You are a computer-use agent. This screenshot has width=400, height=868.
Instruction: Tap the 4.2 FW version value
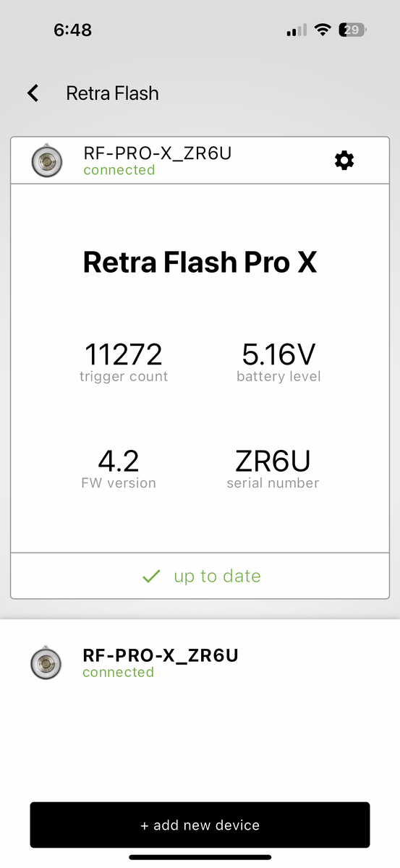click(x=119, y=461)
